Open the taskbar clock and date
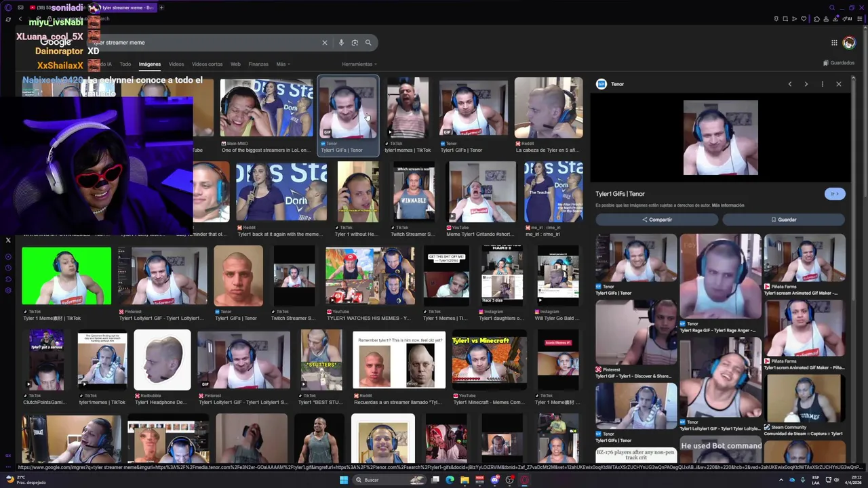868x488 pixels. pos(853,480)
